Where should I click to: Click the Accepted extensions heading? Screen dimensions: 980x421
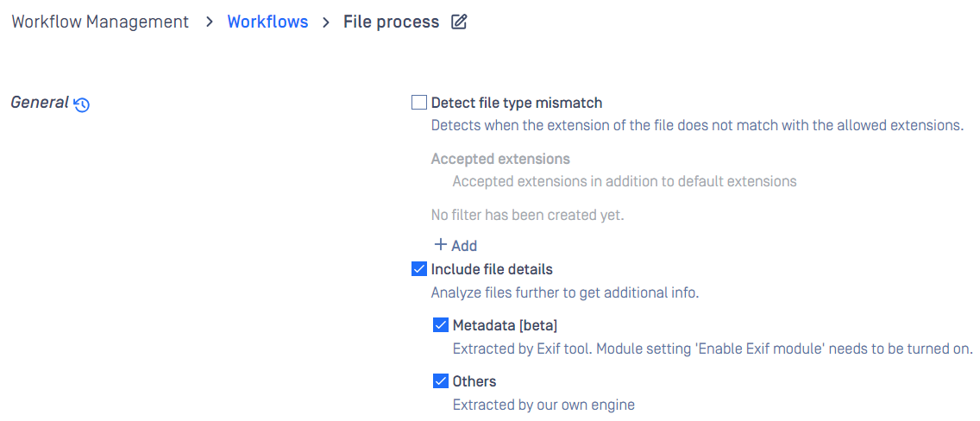click(x=500, y=159)
